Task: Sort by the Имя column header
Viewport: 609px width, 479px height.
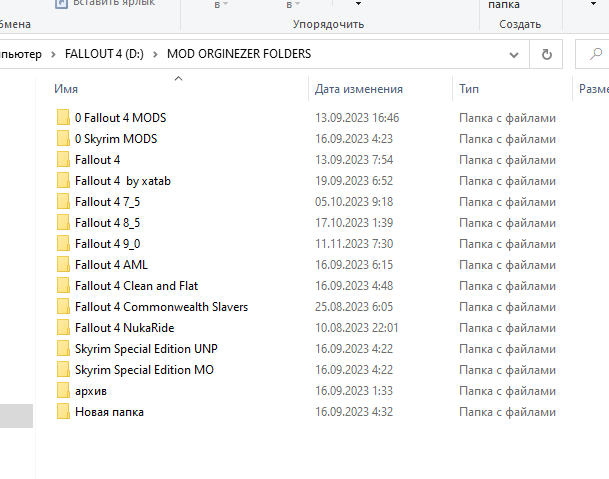Action: (67, 89)
